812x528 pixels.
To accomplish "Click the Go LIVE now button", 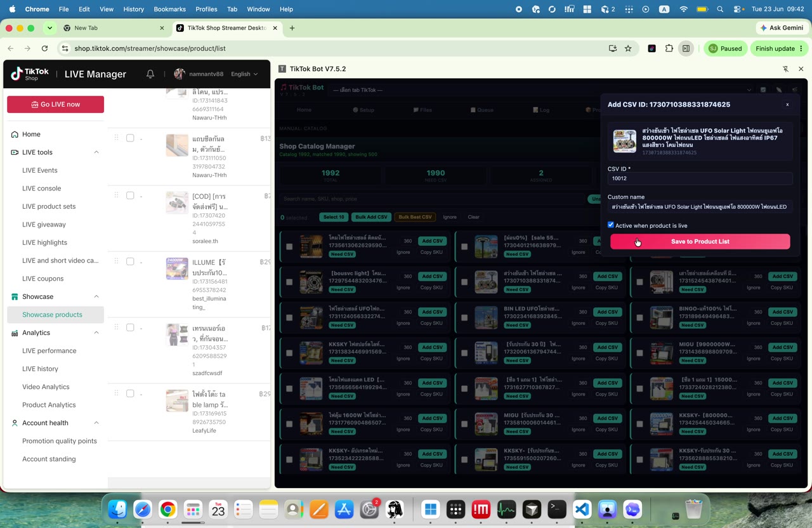I will 55,104.
